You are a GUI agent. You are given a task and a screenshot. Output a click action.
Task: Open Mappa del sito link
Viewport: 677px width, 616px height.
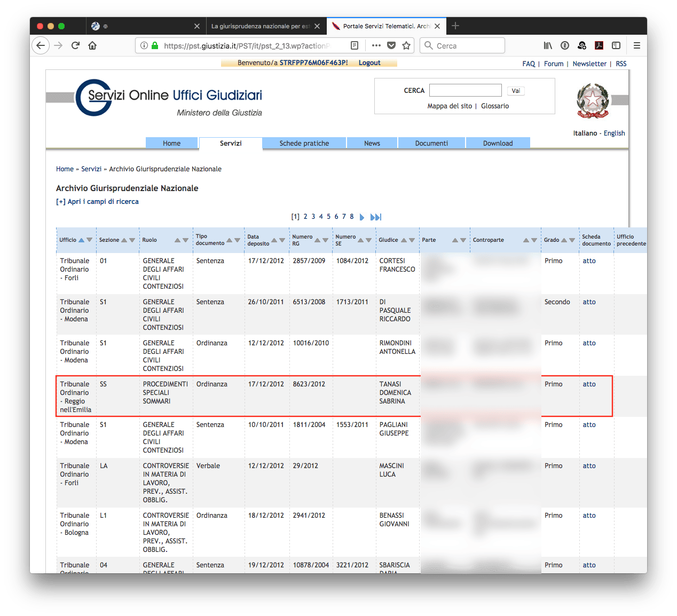coord(450,106)
